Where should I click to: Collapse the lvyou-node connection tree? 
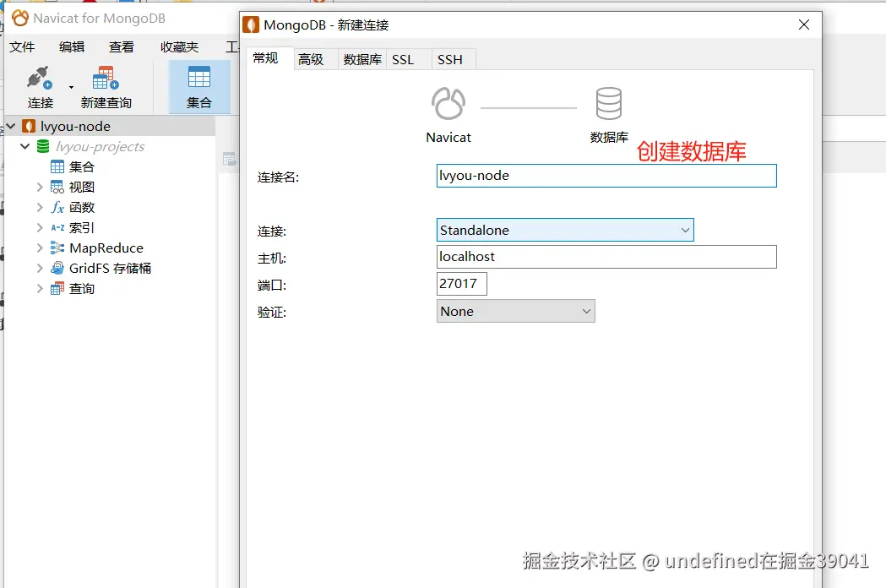click(11, 126)
